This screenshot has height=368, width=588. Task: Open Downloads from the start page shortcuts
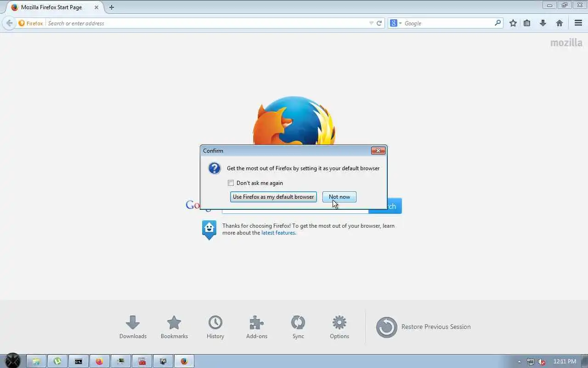(x=133, y=327)
